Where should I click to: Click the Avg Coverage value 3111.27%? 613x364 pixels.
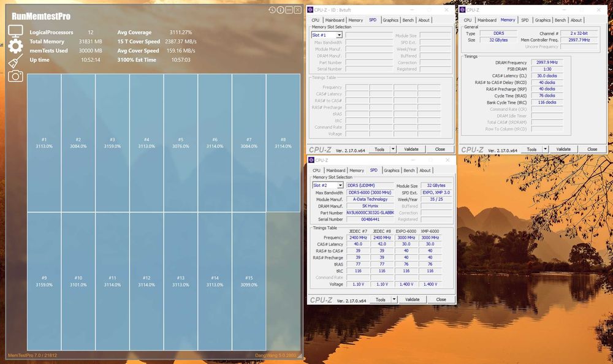pyautogui.click(x=181, y=32)
